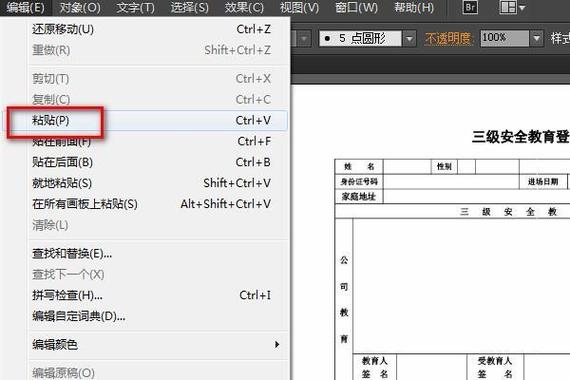
Task: Click the 受教育人 签名 cell
Action: point(495,367)
